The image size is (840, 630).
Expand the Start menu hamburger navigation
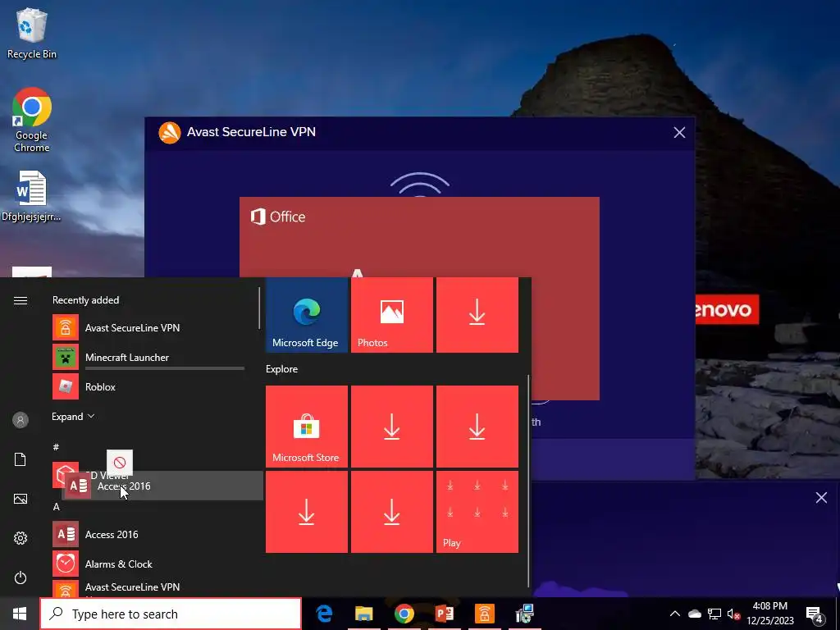[21, 300]
